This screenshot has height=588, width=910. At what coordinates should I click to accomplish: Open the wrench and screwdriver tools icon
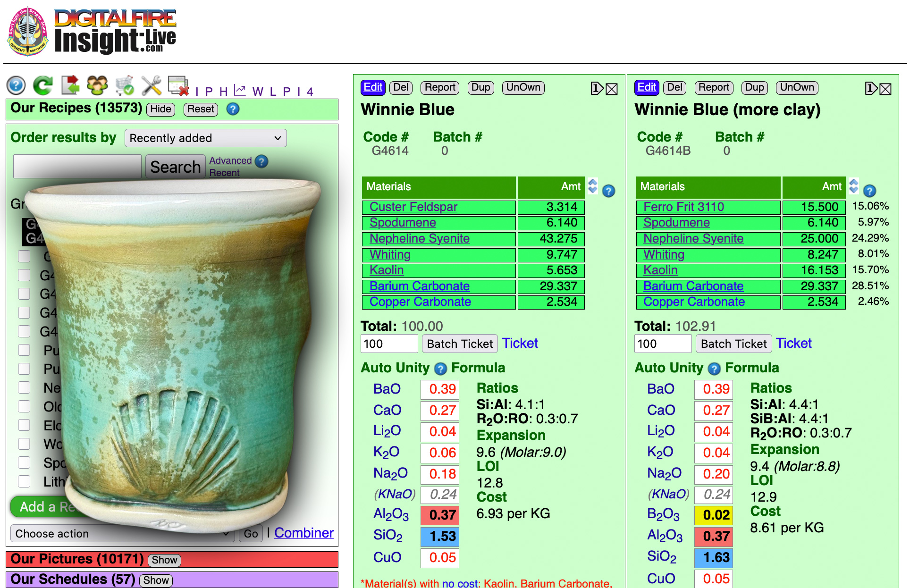152,85
